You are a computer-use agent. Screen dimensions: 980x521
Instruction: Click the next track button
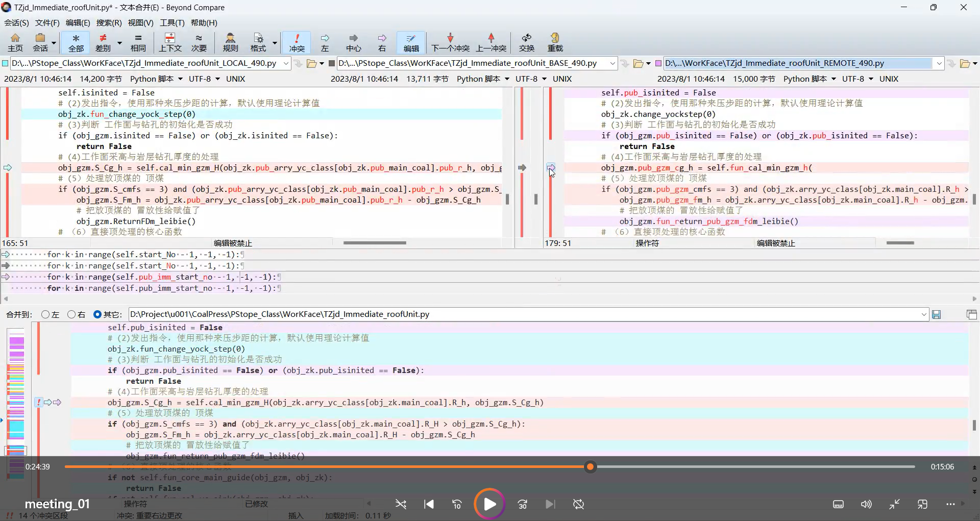550,504
